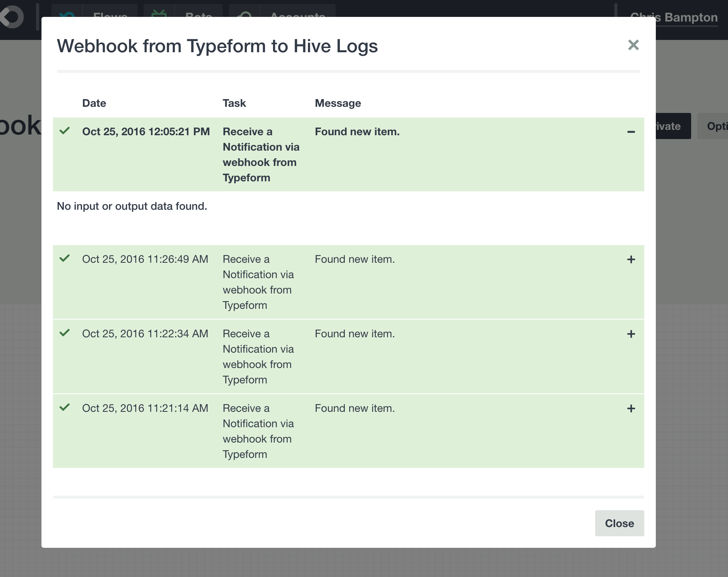
Task: Click 'Found new item.' in 11:26:49 AM row
Action: click(355, 259)
